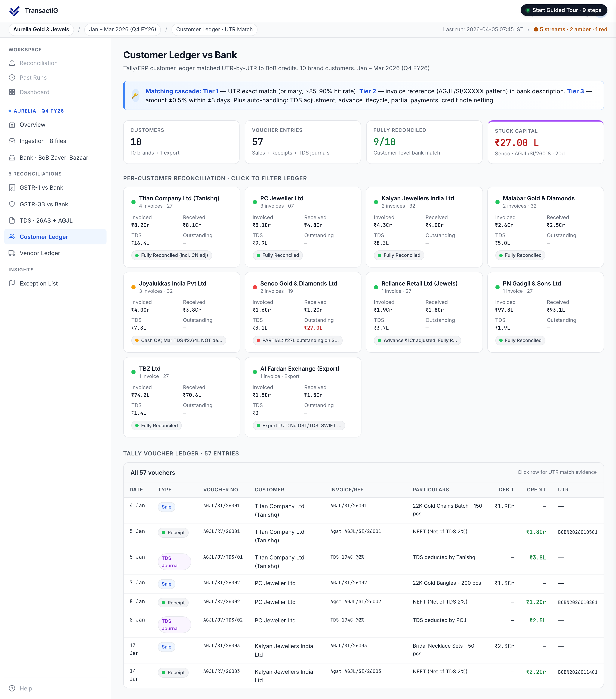
Task: Click the Bank building icon
Action: click(x=12, y=158)
